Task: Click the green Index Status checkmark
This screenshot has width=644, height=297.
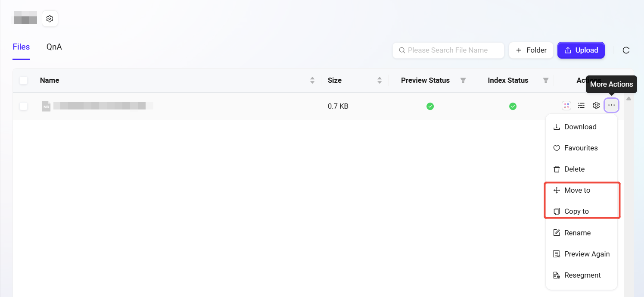Action: [x=513, y=106]
